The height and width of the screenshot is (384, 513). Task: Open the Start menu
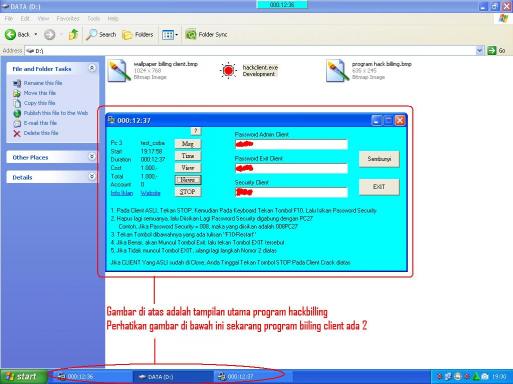coord(23,377)
